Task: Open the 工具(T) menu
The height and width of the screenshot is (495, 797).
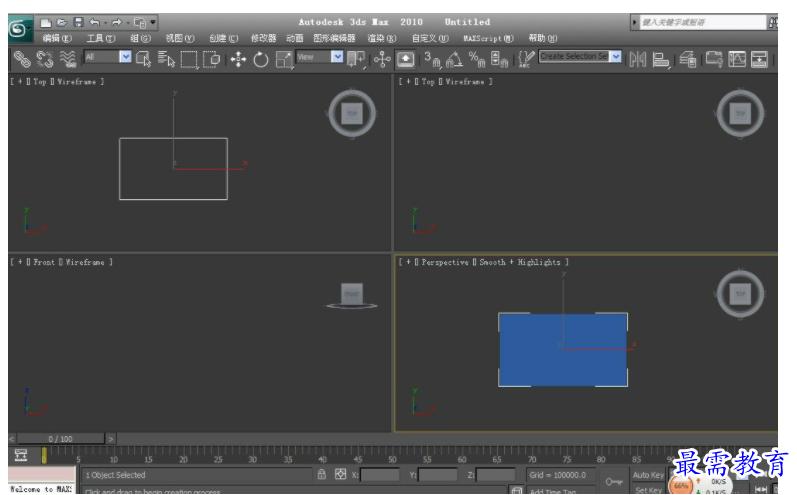Action: point(101,38)
